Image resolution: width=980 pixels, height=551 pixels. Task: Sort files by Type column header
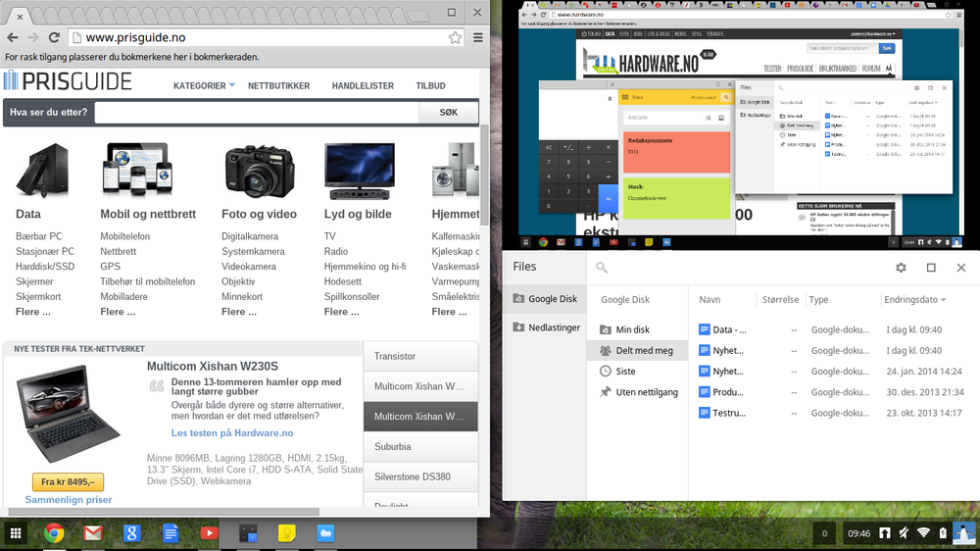pyautogui.click(x=818, y=300)
